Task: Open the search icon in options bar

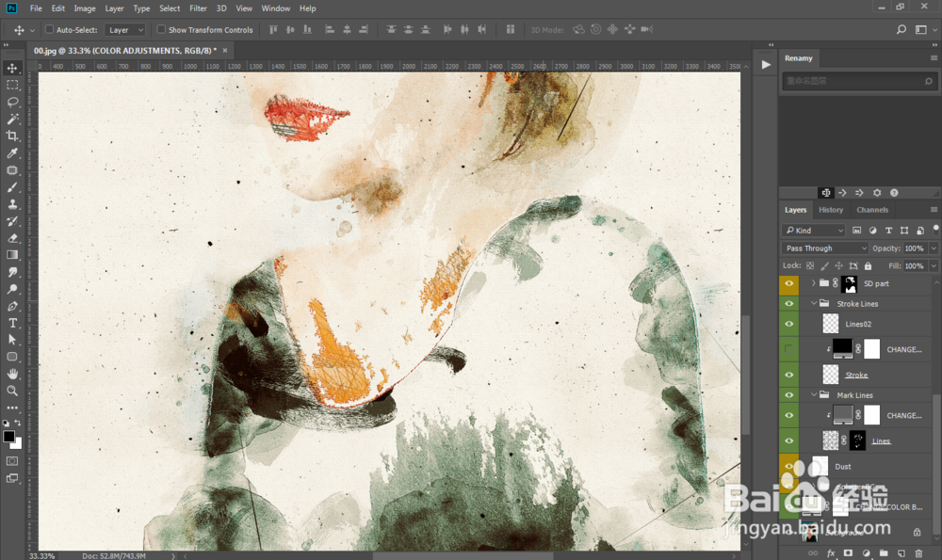Action: point(901,29)
